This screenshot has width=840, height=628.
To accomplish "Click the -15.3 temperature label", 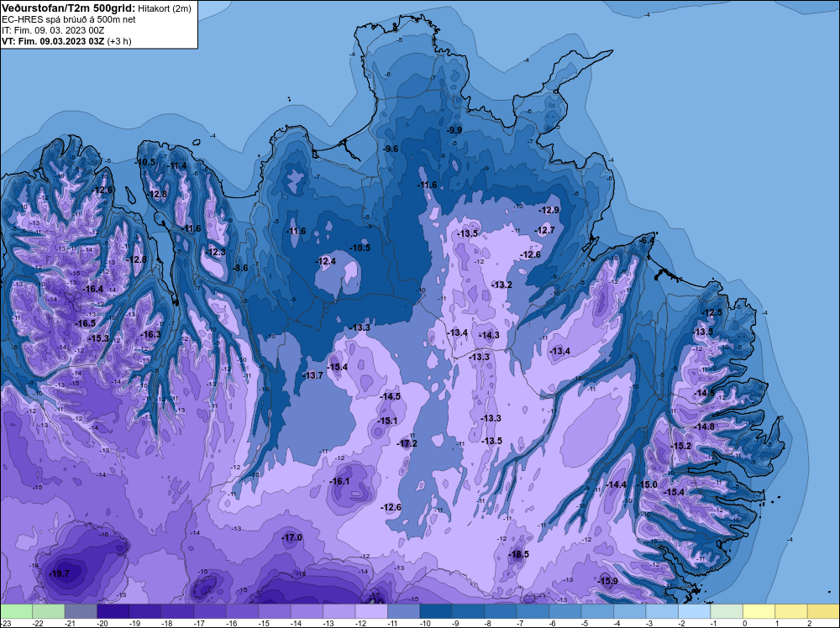I will [x=98, y=338].
